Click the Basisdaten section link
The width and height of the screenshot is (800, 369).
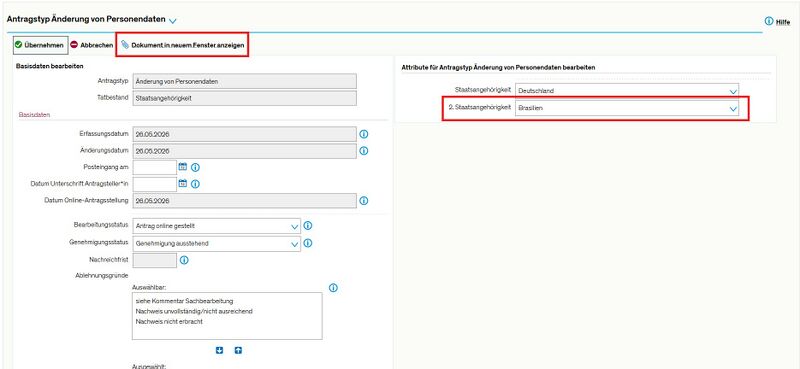(35, 115)
